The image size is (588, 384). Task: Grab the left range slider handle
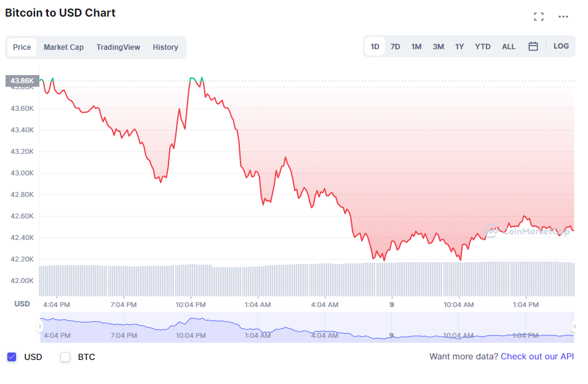[x=41, y=327]
